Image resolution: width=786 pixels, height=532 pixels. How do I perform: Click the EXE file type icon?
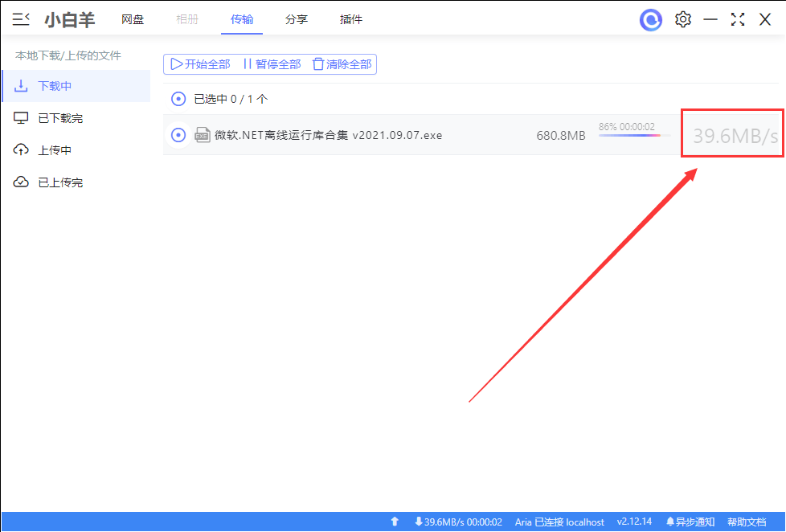(202, 135)
